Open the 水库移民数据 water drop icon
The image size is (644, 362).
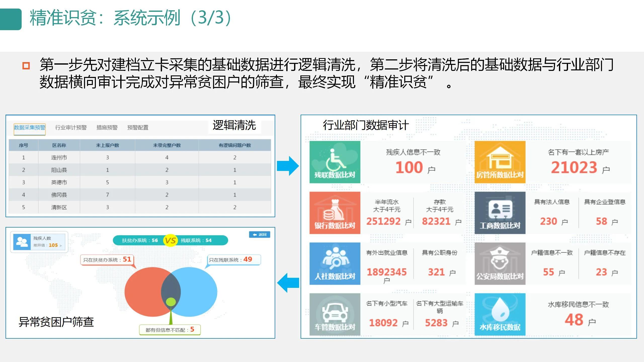(x=500, y=314)
